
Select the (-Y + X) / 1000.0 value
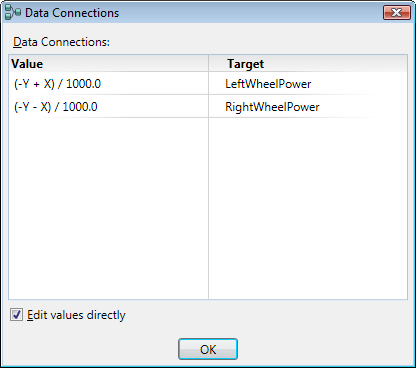point(57,84)
